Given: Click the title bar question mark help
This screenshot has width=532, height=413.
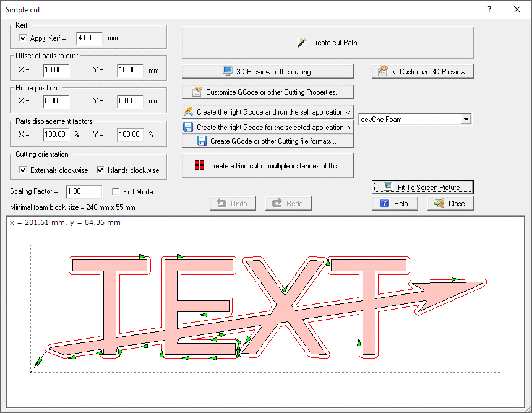Looking at the screenshot, I should click(489, 9).
